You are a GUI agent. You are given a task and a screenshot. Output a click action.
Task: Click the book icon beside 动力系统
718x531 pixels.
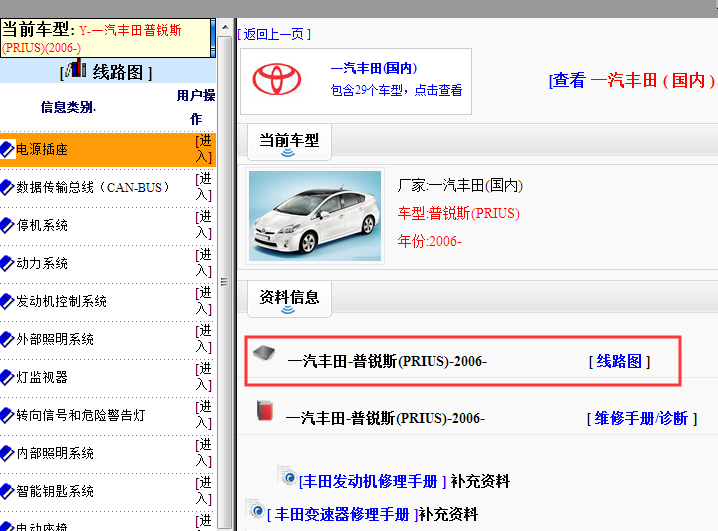(7, 263)
